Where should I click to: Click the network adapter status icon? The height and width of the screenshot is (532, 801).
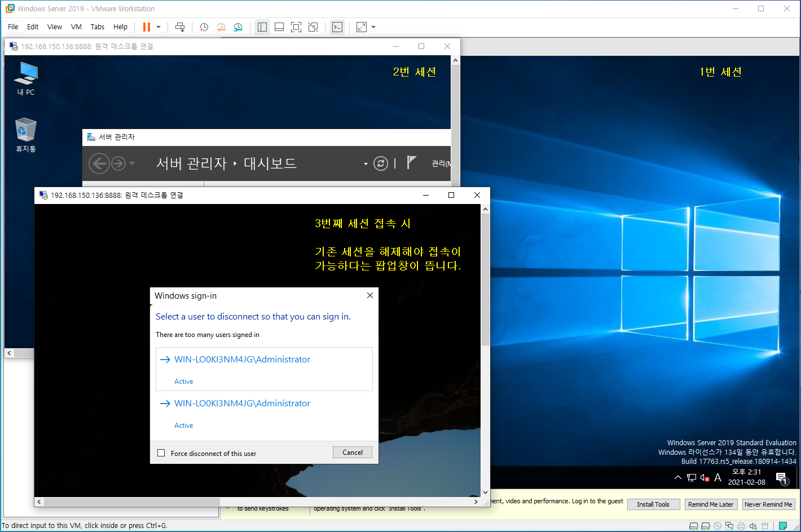(729, 526)
